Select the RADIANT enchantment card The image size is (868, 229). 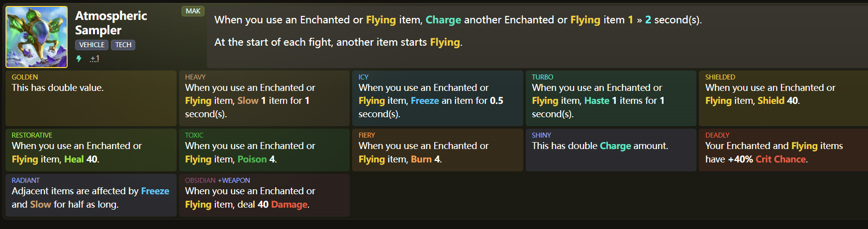point(91,195)
